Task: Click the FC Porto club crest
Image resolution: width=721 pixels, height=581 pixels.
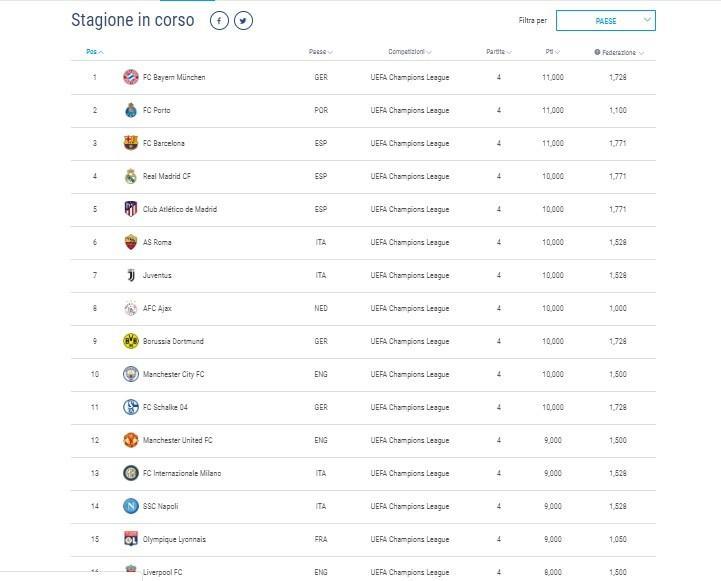Action: 131,110
